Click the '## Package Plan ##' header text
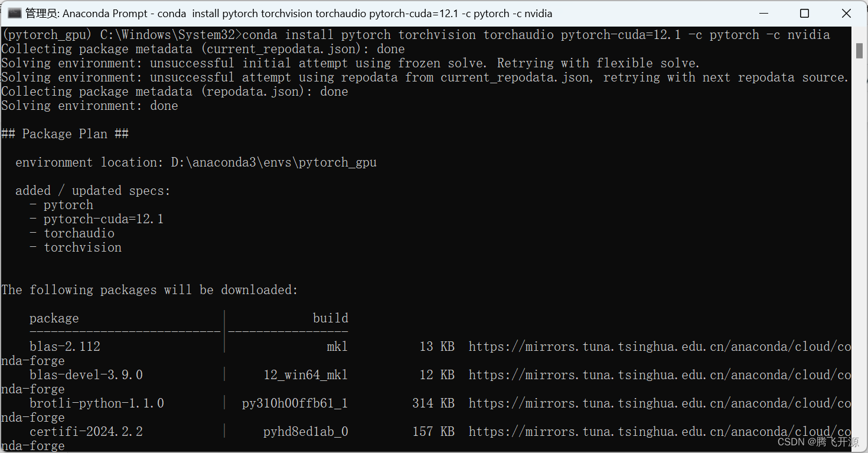Image resolution: width=868 pixels, height=453 pixels. pos(65,133)
